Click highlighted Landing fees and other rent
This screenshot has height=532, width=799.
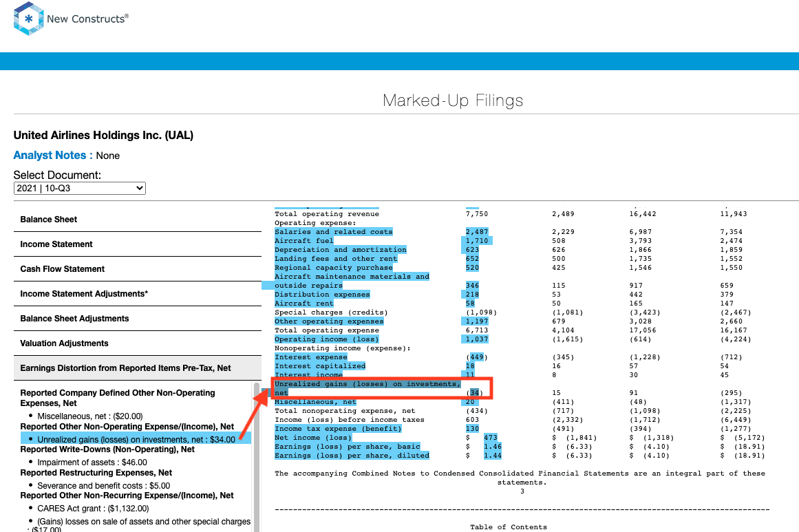[336, 259]
